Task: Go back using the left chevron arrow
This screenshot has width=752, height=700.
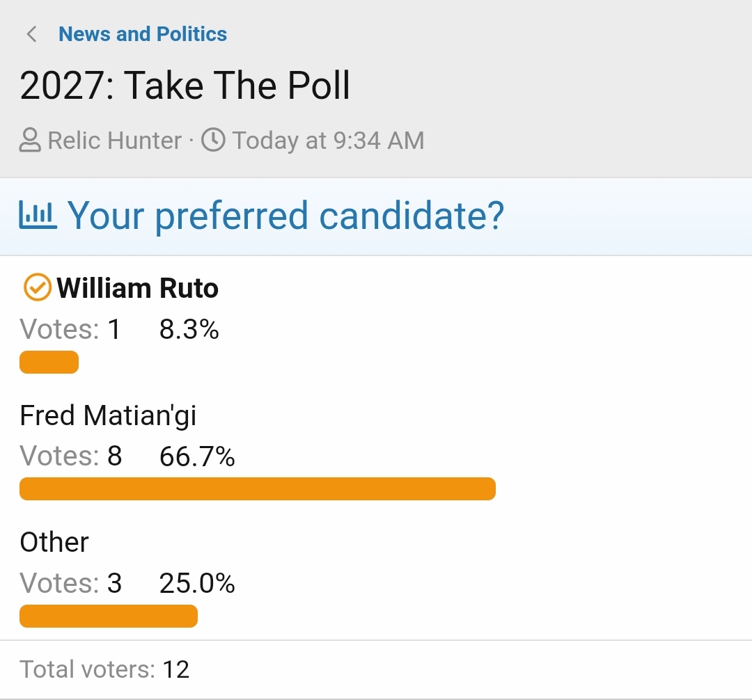Action: click(x=31, y=34)
